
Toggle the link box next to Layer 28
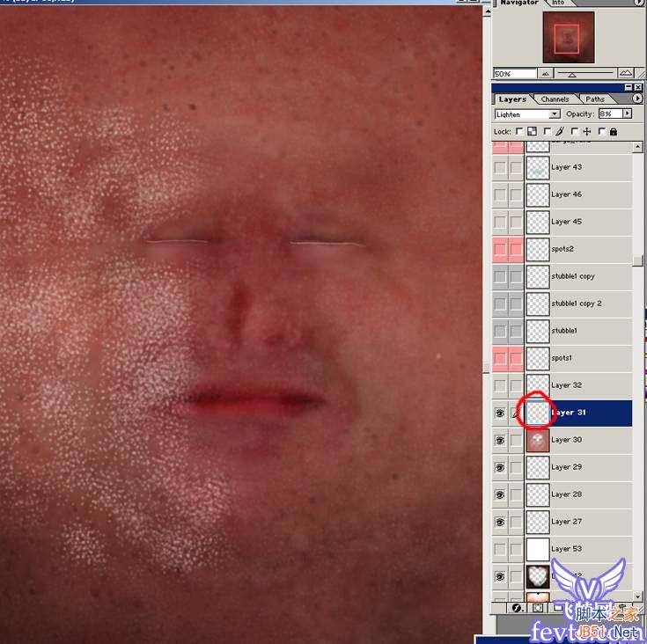[516, 494]
